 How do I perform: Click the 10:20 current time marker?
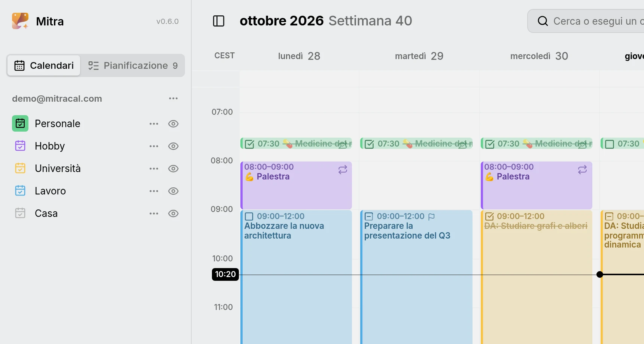coord(225,274)
